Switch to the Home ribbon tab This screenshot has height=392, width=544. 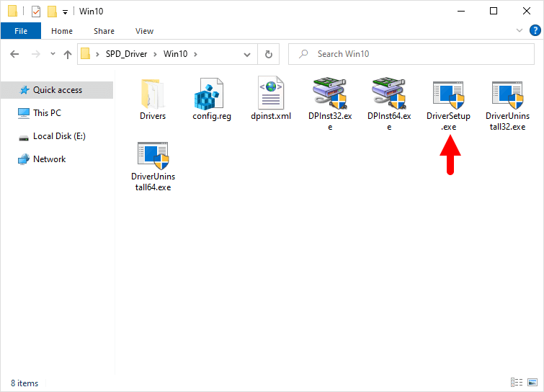(x=62, y=31)
